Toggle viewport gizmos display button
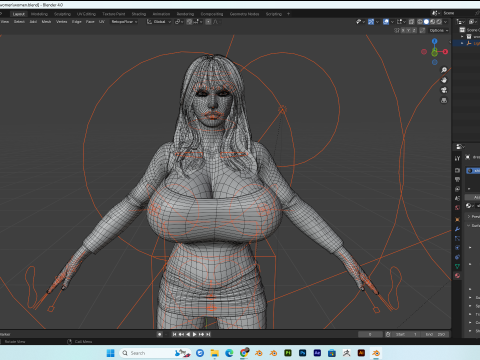 tap(371, 22)
